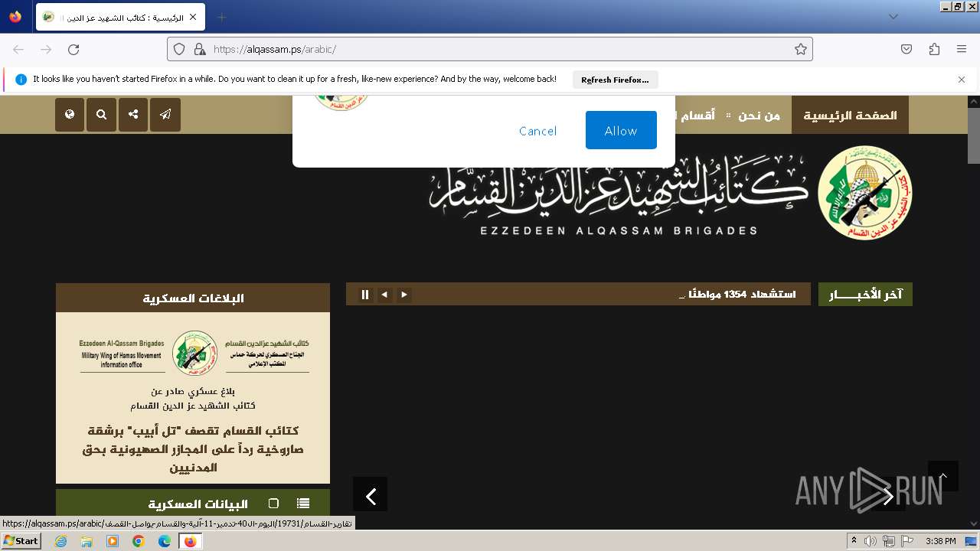Open File Explorer folder from taskbar

point(87,541)
